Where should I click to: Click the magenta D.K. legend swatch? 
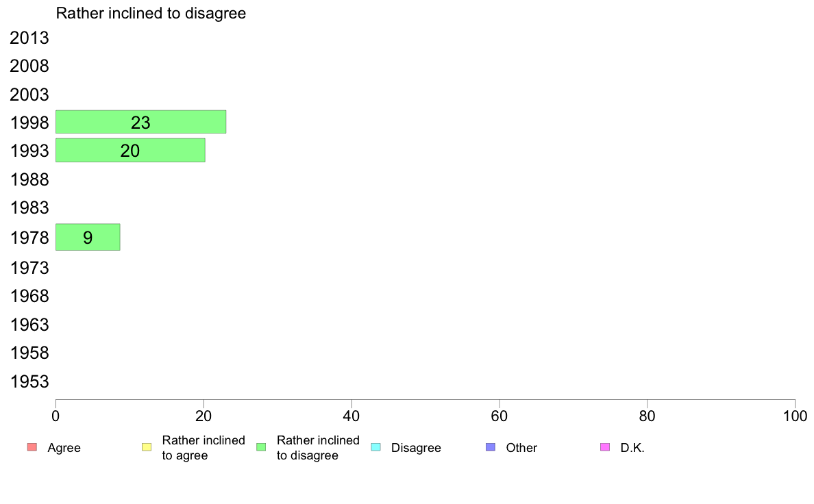pos(605,447)
